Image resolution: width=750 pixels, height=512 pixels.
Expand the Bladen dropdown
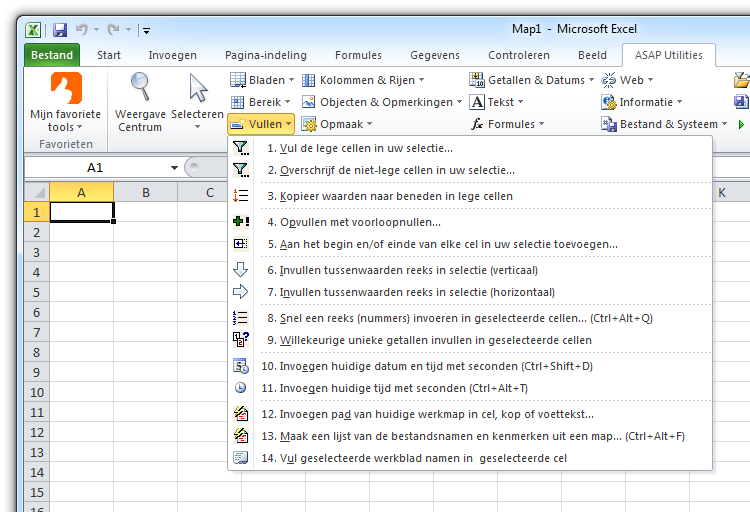click(x=262, y=80)
